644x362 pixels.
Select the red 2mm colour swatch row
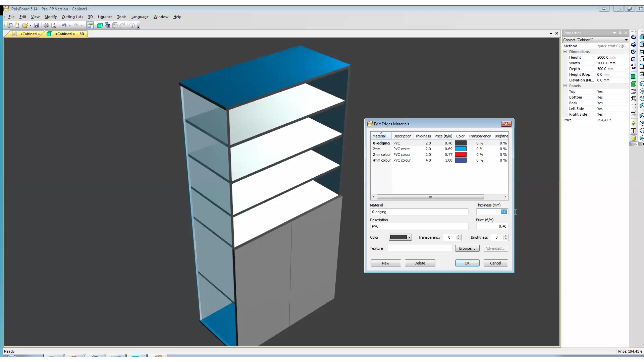pos(460,155)
